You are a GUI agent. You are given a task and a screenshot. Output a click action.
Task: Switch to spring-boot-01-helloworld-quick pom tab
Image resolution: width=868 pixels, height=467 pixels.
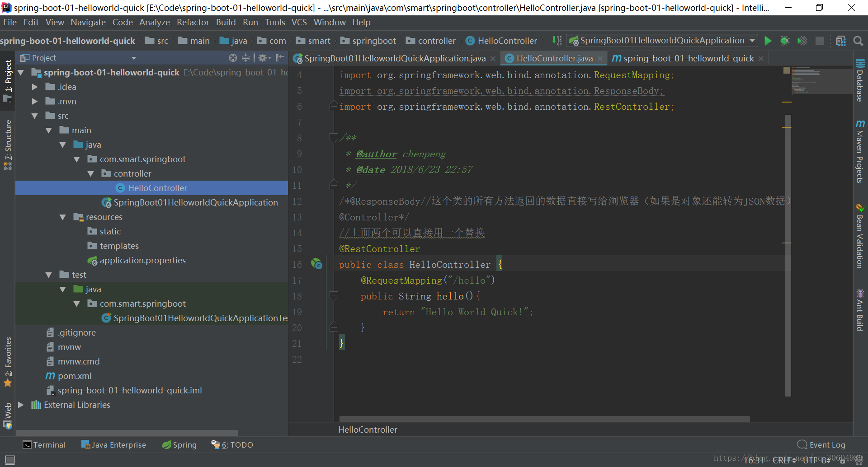coord(689,58)
